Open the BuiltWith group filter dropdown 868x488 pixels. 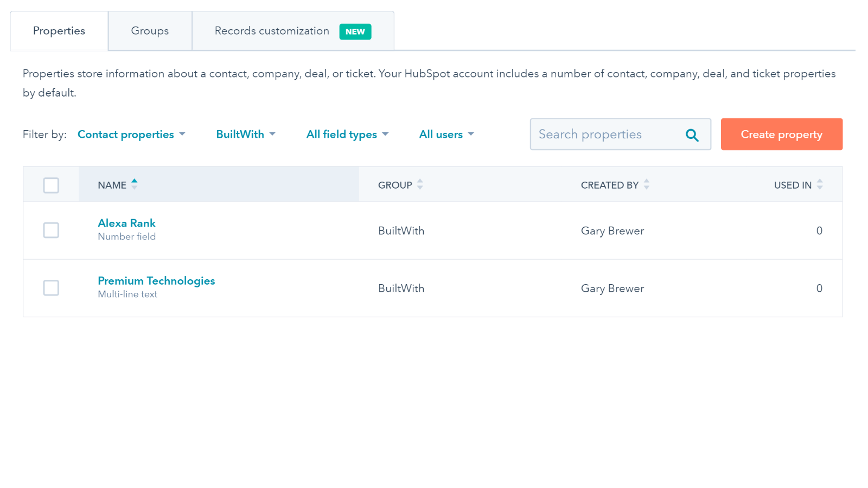point(245,134)
